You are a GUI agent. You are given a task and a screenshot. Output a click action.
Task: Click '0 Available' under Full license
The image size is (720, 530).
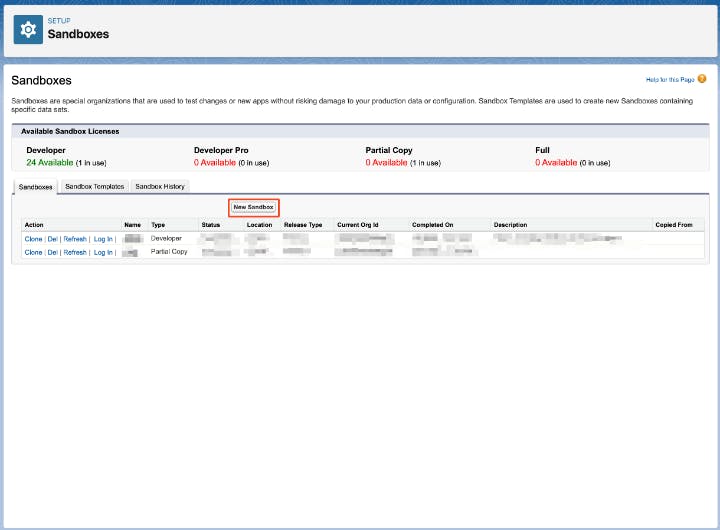click(556, 163)
